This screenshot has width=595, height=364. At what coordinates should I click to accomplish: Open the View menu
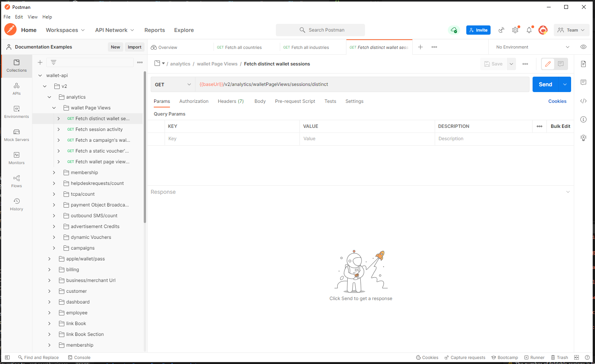[33, 17]
